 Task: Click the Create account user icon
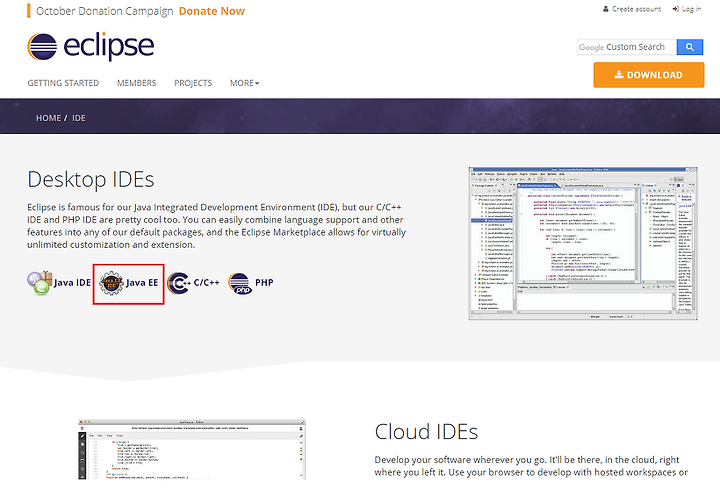click(x=606, y=9)
